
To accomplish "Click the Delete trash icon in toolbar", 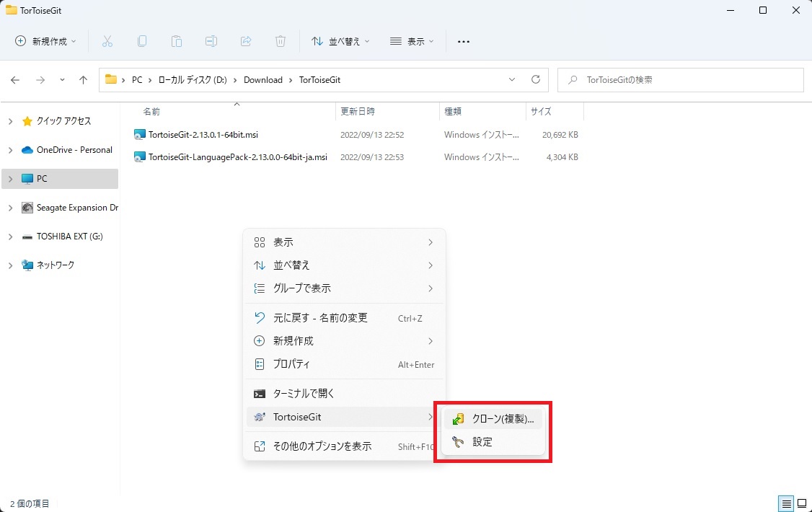I will click(x=280, y=41).
